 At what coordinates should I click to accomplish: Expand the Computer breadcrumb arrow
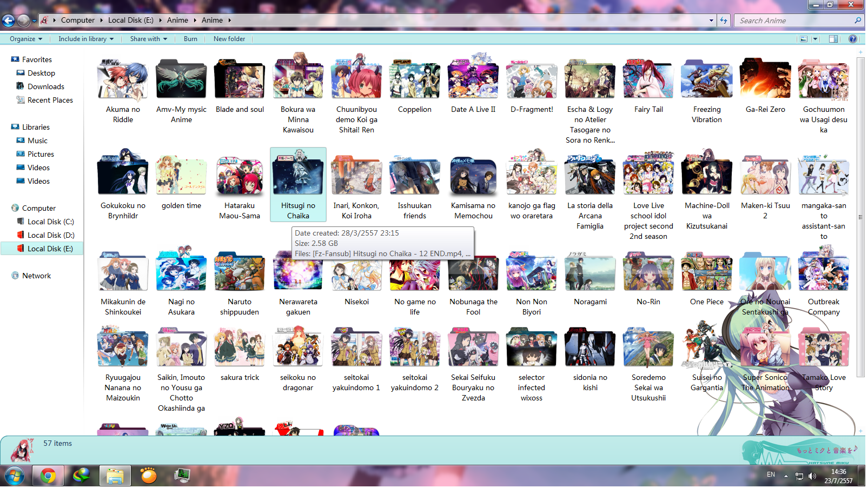(101, 21)
